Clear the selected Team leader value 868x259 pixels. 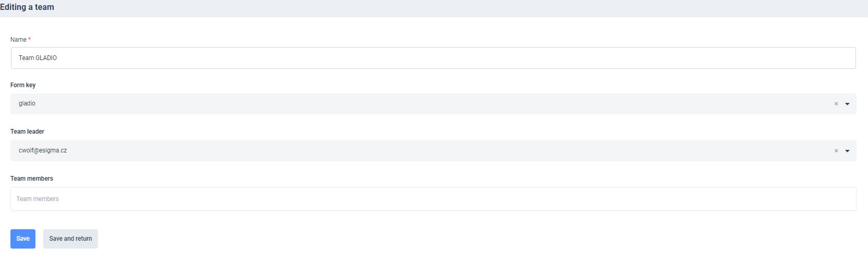pos(836,151)
